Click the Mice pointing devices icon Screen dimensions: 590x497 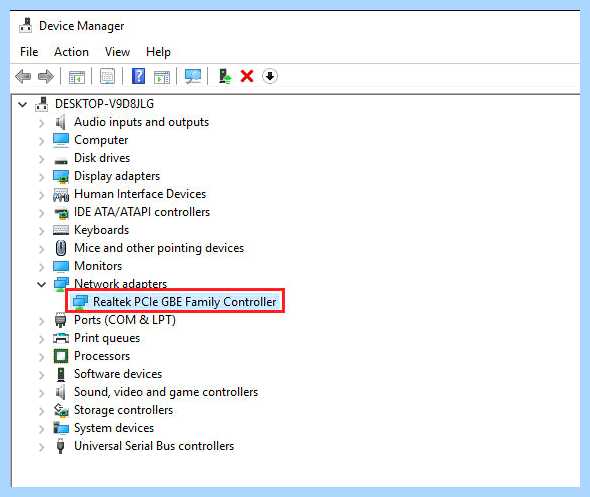[x=61, y=248]
